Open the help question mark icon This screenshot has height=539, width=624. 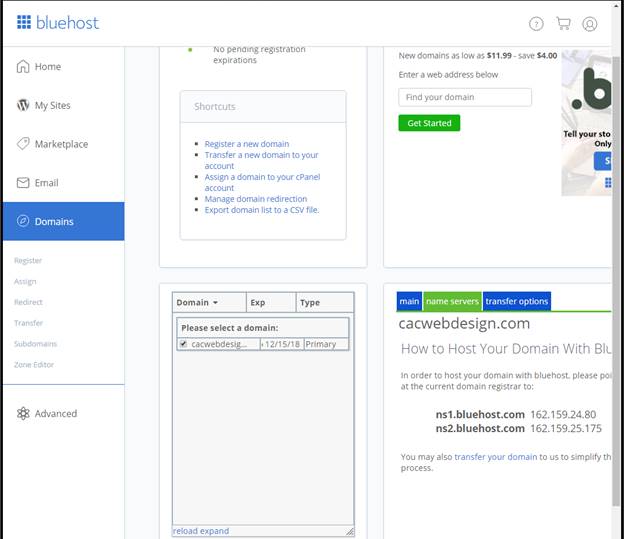(x=536, y=24)
